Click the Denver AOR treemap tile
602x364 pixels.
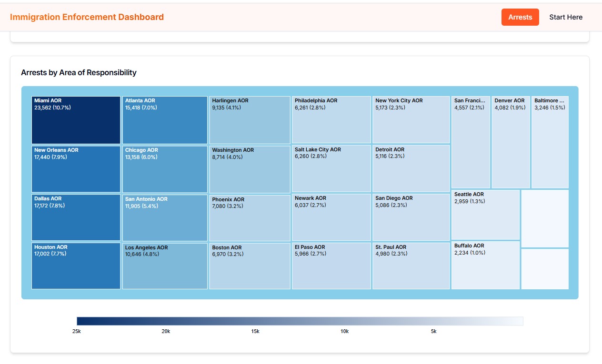click(x=510, y=142)
